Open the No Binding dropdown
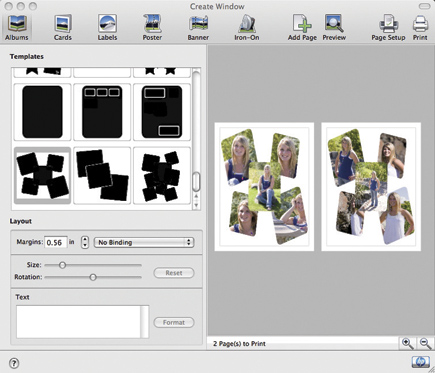 (x=144, y=242)
